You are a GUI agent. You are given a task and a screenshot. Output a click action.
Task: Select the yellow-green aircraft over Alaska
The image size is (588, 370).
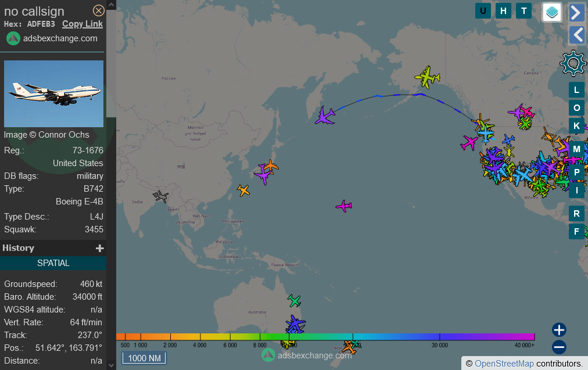427,77
